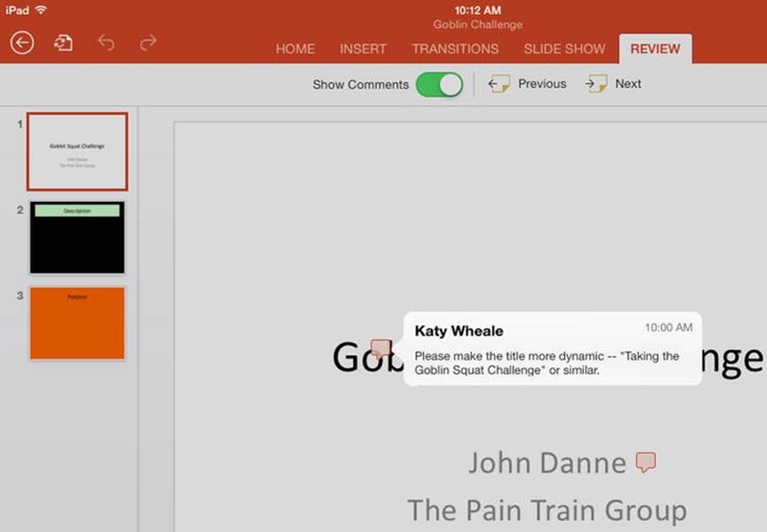Click the Previous button label
This screenshot has height=532, width=767.
pyautogui.click(x=542, y=84)
